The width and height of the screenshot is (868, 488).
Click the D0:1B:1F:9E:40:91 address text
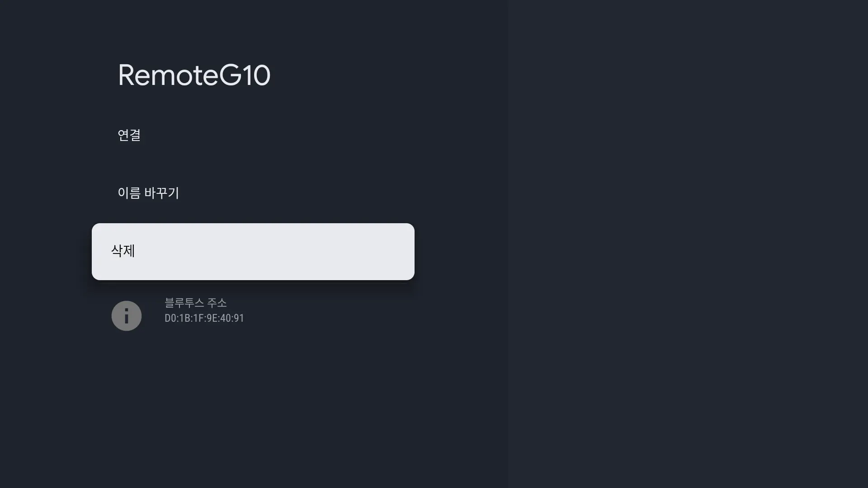tap(204, 318)
